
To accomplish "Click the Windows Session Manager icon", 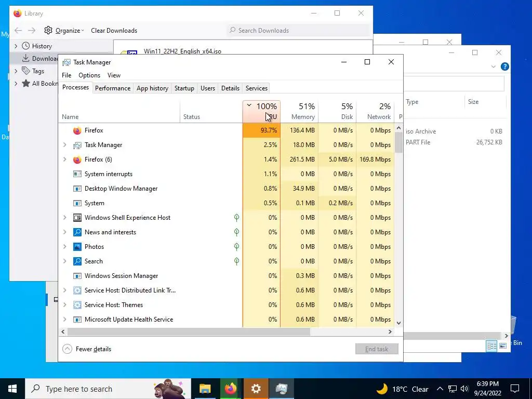I will coord(77,276).
